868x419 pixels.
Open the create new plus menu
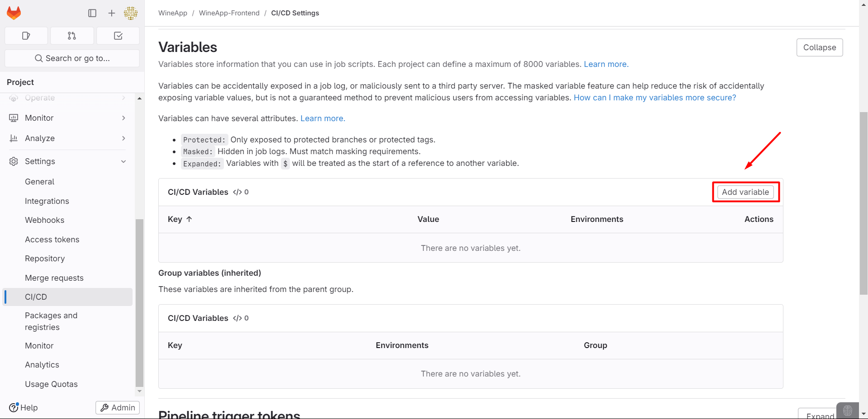(112, 13)
